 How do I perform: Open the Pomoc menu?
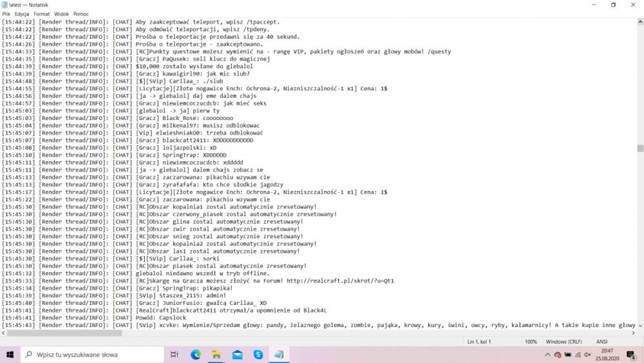(81, 14)
